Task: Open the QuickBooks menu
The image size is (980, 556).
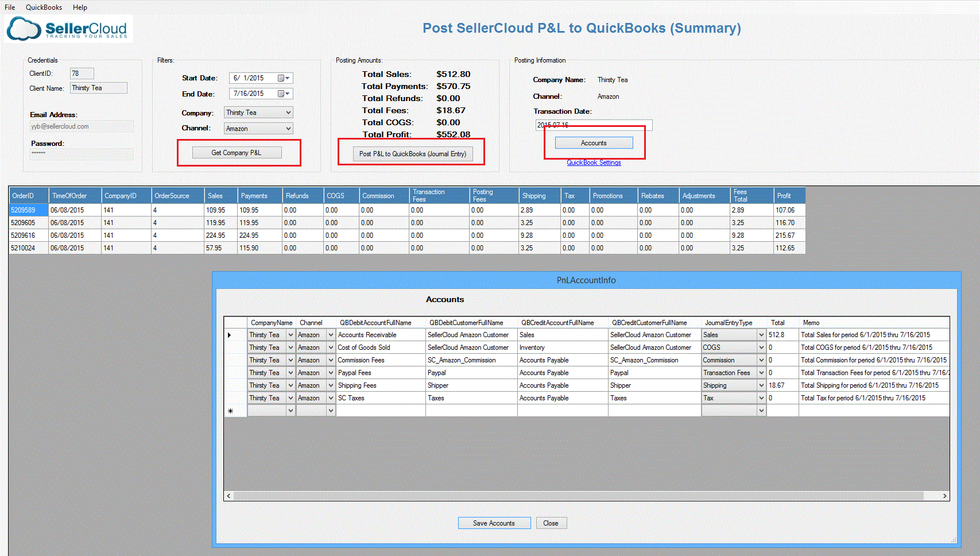Action: pyautogui.click(x=44, y=7)
